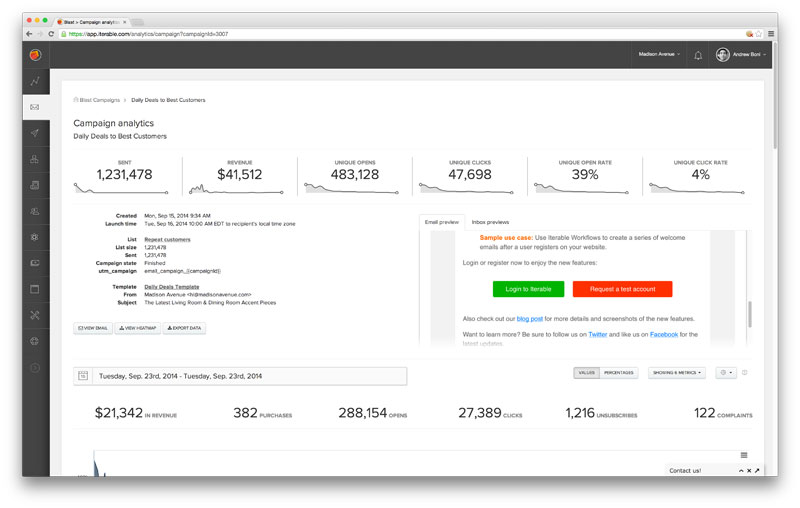This screenshot has height=508, width=800.
Task: Open the tools wrench icon in sidebar
Action: 35,315
